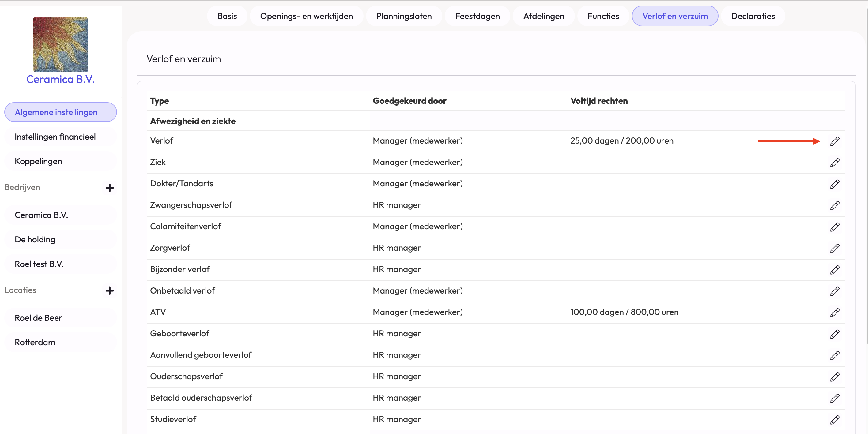Add a new location with Locaties plus

110,290
